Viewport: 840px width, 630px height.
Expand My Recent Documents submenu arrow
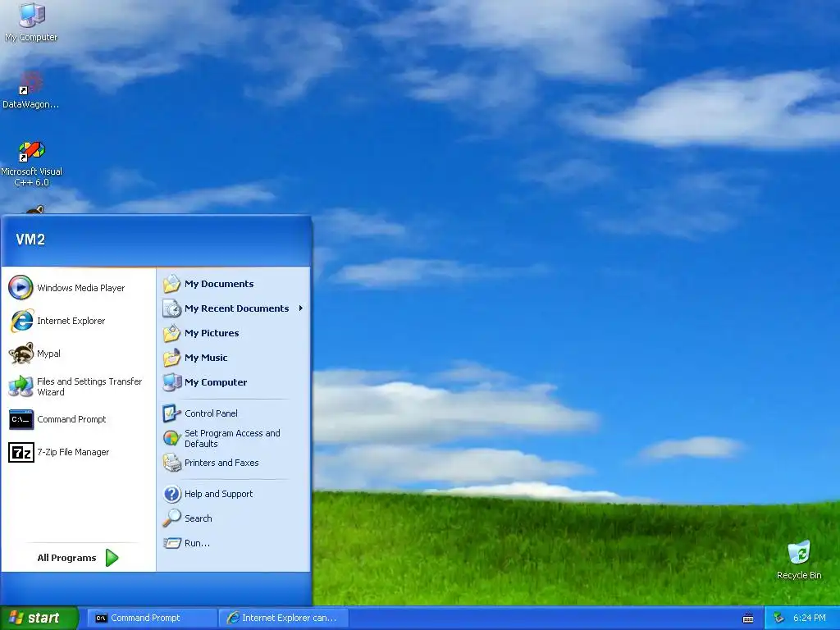[301, 308]
